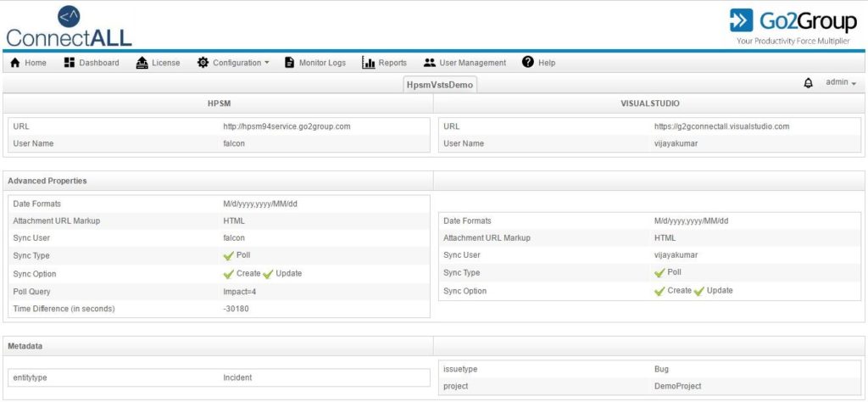
Task: Click the User Management people icon
Action: point(430,63)
